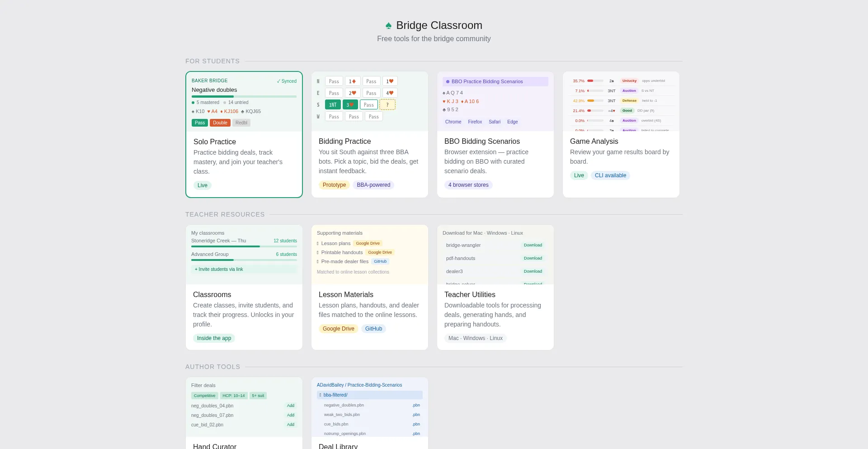Click the Good tag in Game Analysis
The image size is (868, 449).
click(627, 110)
